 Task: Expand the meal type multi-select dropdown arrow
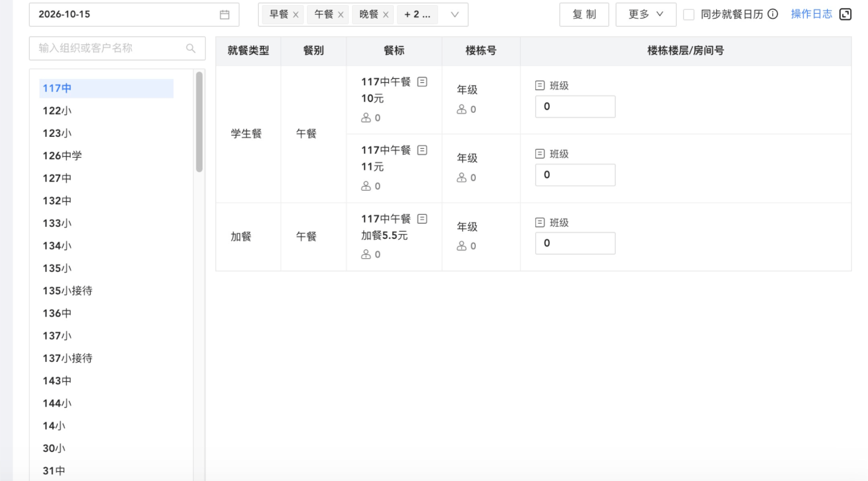coord(455,15)
